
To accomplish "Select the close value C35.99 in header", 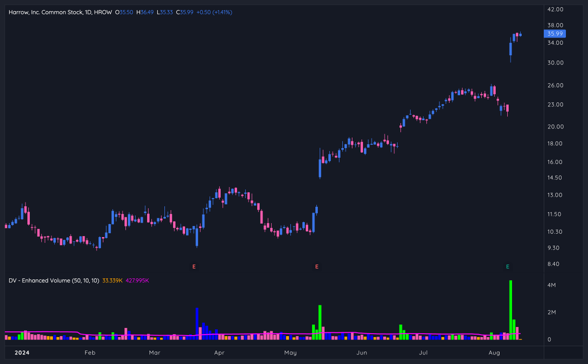I will 184,12.
